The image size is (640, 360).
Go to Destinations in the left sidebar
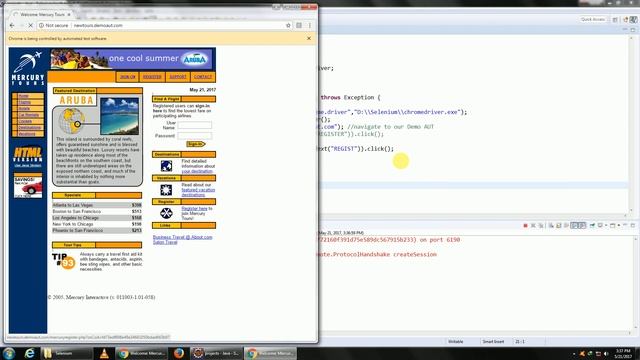(x=30, y=128)
